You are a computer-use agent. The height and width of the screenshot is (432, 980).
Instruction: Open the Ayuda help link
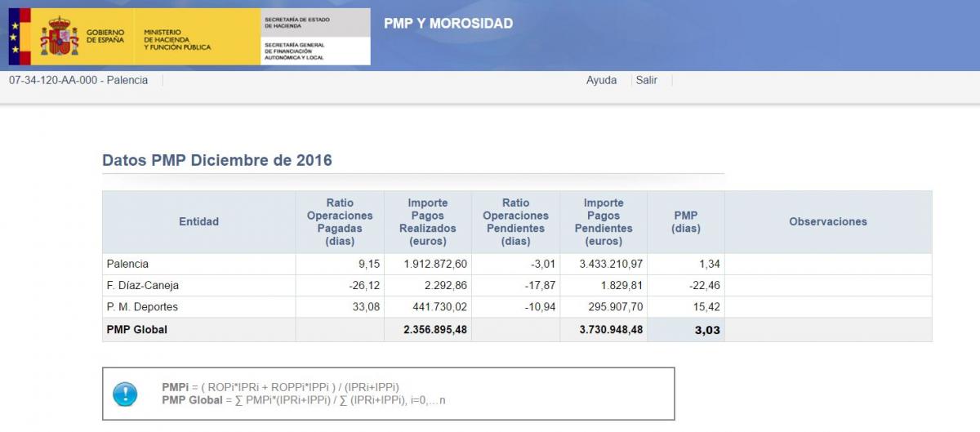coord(601,80)
